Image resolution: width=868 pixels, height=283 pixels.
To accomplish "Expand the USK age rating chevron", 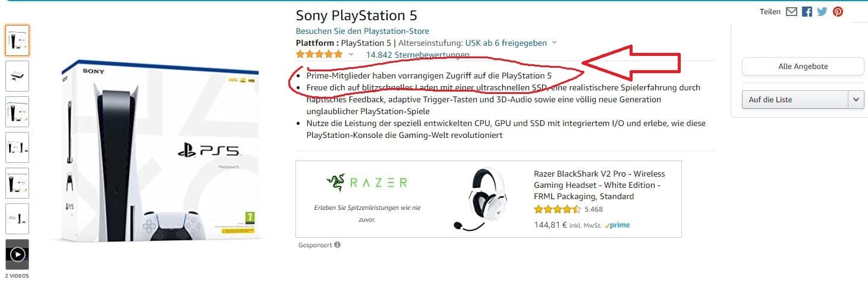I will pyautogui.click(x=554, y=43).
